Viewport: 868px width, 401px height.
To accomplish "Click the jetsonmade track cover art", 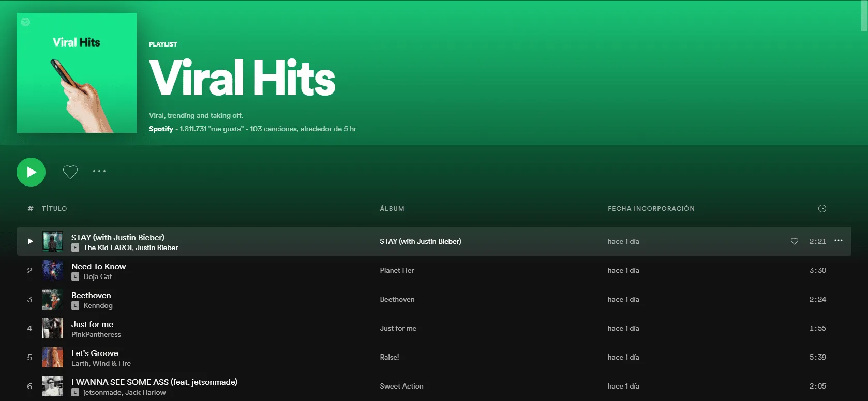I will 53,386.
